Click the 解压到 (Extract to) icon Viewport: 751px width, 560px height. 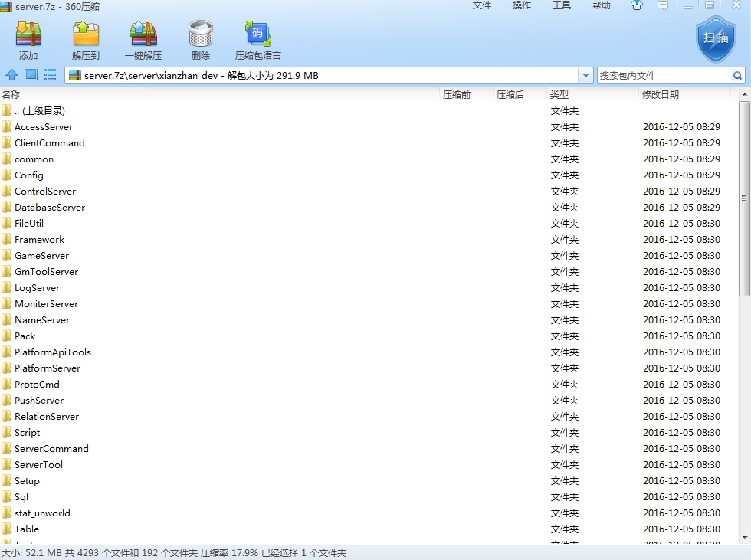86,40
